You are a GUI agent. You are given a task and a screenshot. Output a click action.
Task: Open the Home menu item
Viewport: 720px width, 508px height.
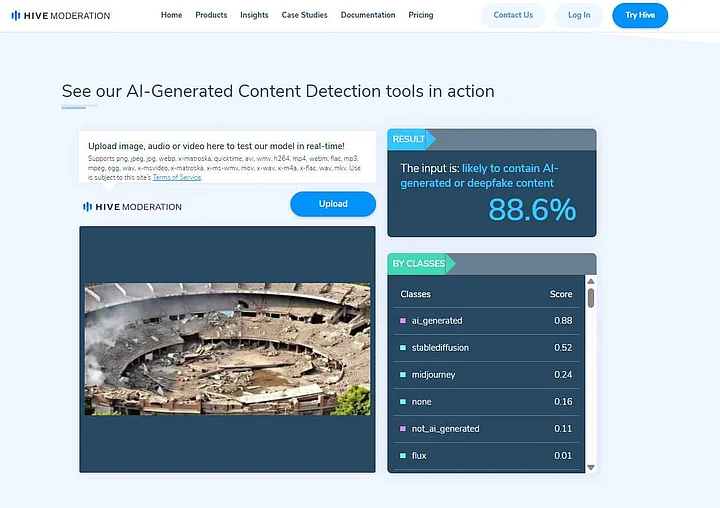(x=171, y=15)
